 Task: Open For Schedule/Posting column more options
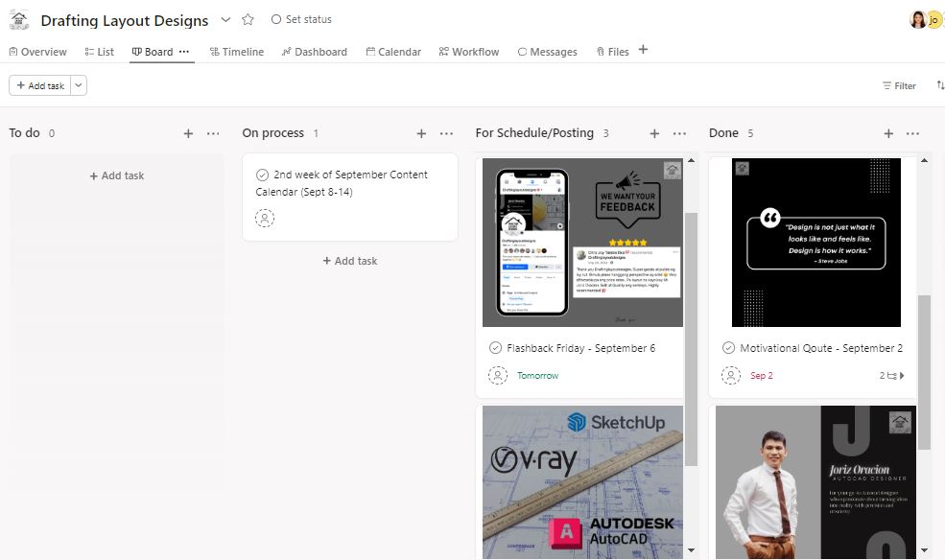pos(680,133)
